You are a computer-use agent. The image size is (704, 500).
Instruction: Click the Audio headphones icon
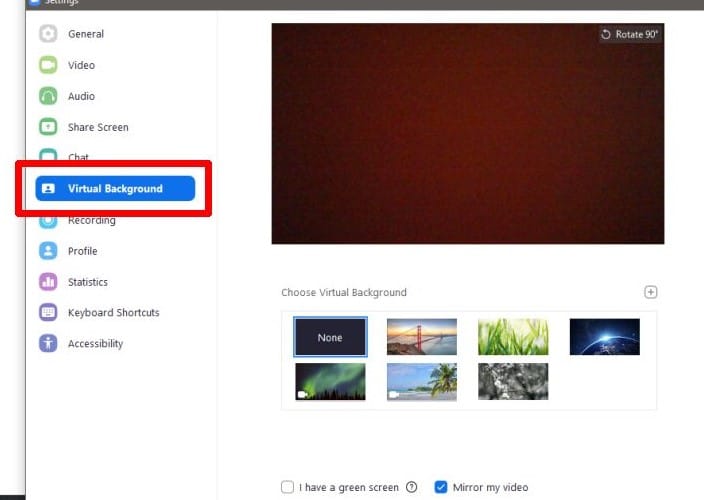[x=48, y=96]
